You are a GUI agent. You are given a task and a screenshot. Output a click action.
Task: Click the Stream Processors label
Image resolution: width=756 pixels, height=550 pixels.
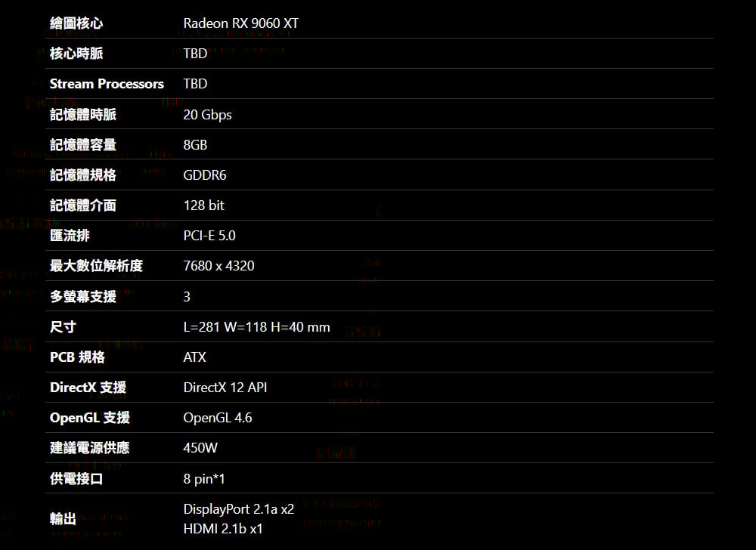[x=107, y=84]
